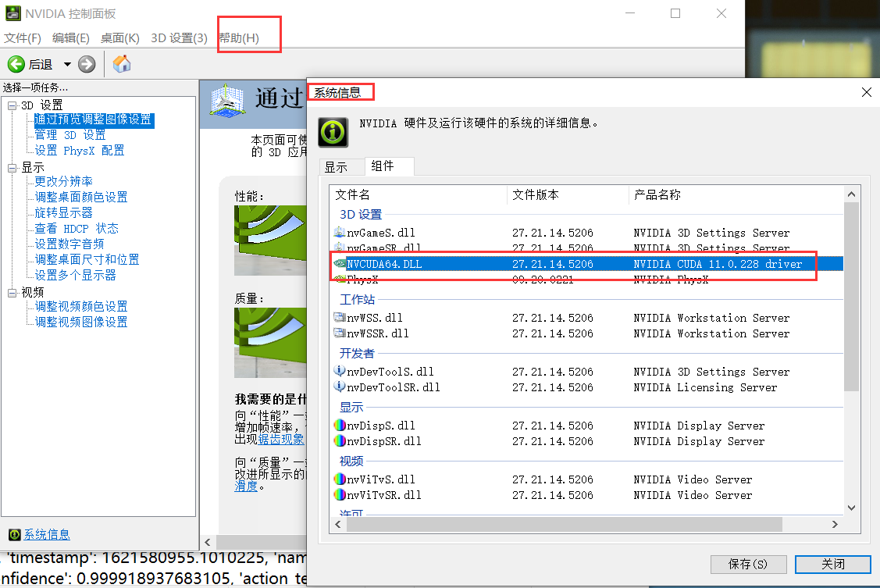Open the 文件(F) menu

tap(23, 38)
